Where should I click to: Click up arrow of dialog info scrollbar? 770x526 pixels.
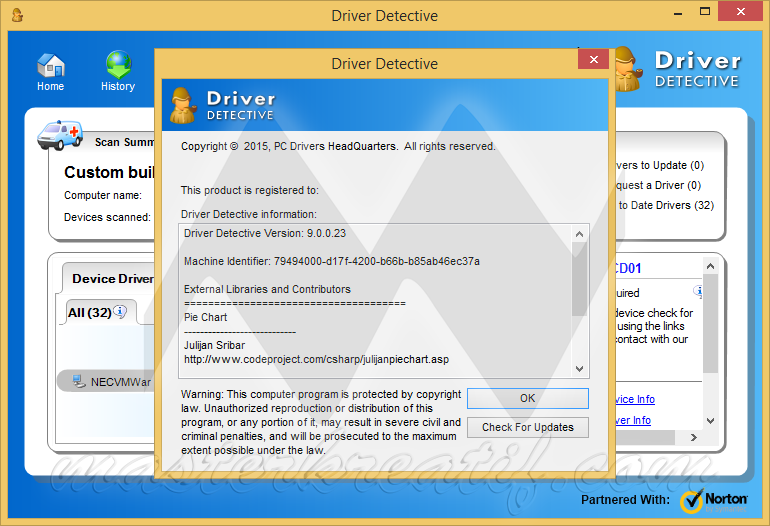coord(579,234)
